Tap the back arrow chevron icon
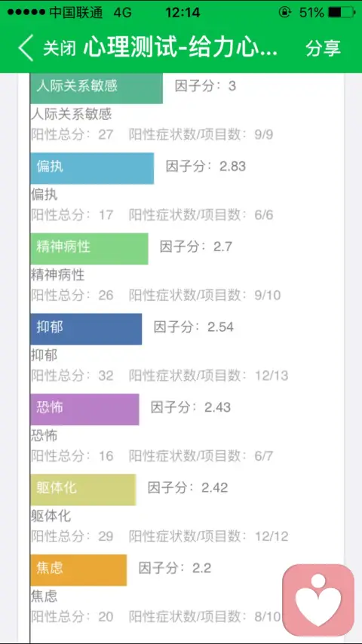The width and height of the screenshot is (362, 644). click(x=26, y=48)
